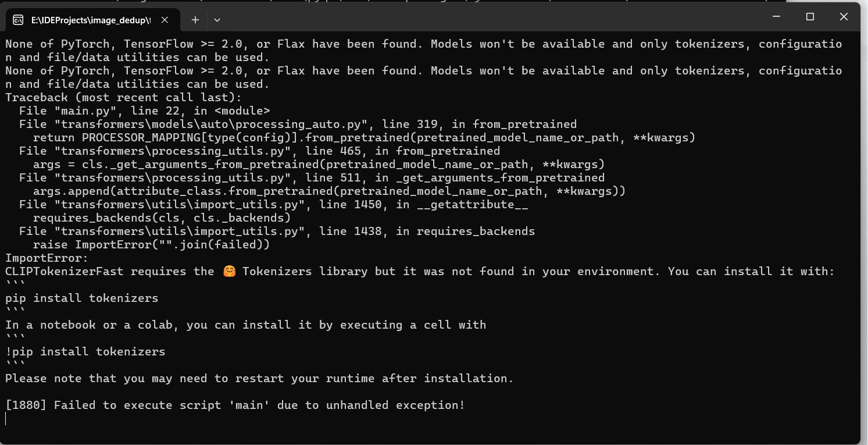
Task: Click the ImportError line in the output
Action: coord(45,258)
